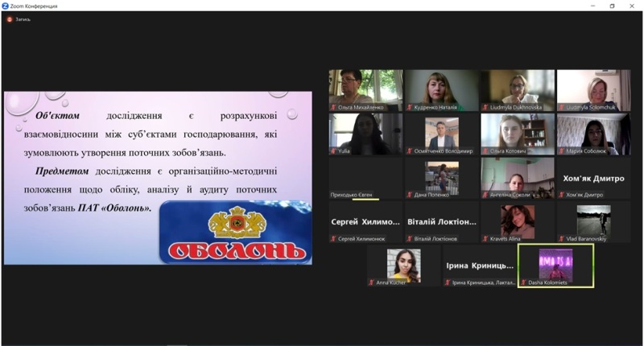Click muted mic icon beside small Віталій Локтіонов label
Image resolution: width=644 pixels, height=346 pixels.
point(410,238)
